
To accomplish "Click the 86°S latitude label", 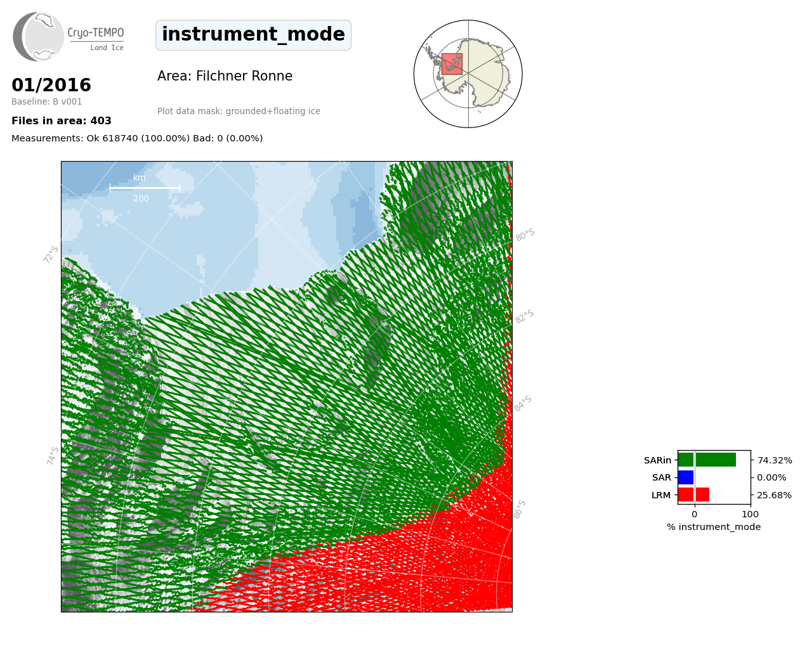I will point(520,509).
